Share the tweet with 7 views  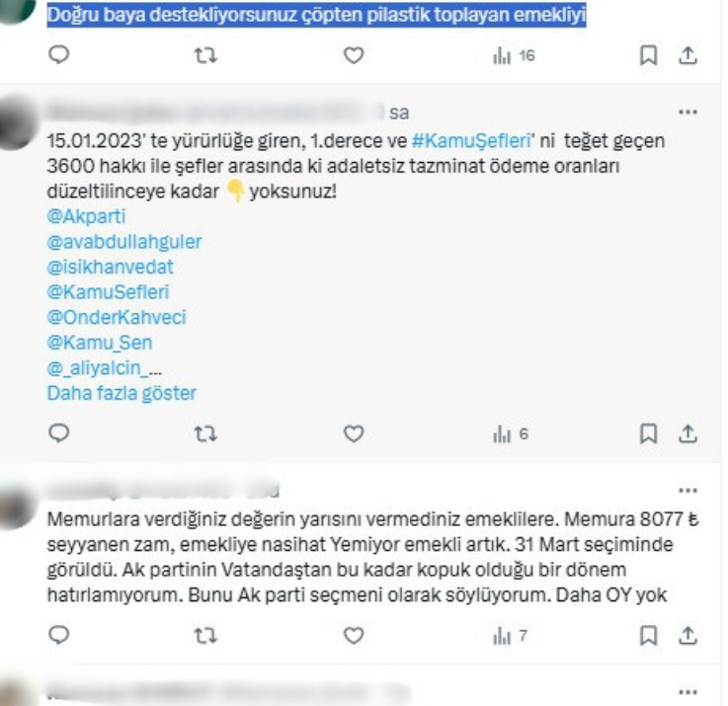(688, 636)
